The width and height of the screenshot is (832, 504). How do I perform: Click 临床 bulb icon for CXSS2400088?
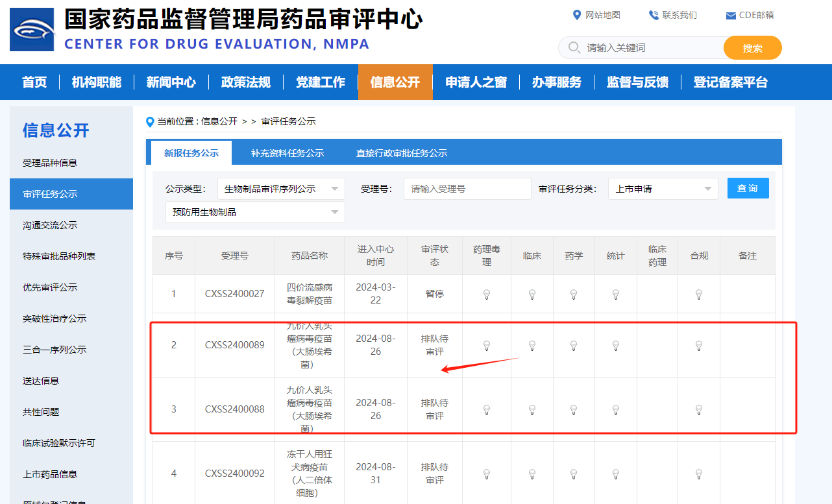[532, 410]
